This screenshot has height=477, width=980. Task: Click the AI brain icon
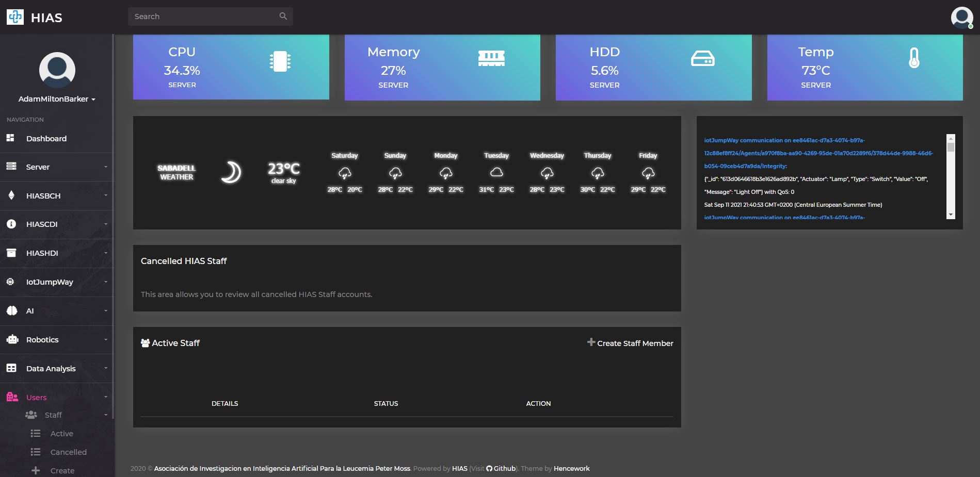[11, 310]
